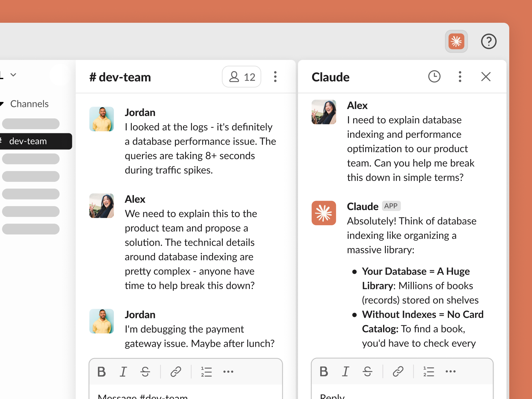Click Jordan's name on the first message

[140, 113]
